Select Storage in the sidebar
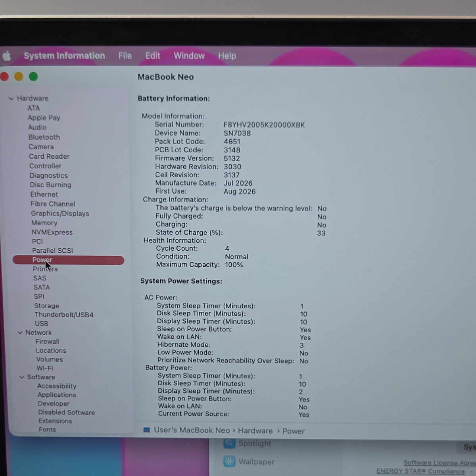Image resolution: width=476 pixels, height=476 pixels. pos(46,305)
